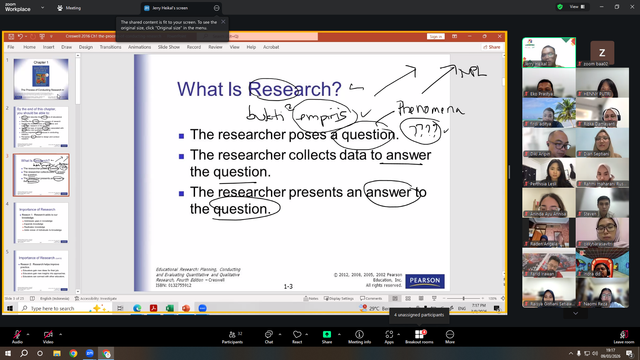This screenshot has width=640, height=360.
Task: Select slide 1 thumbnail Chapter 1
Action: 41,79
